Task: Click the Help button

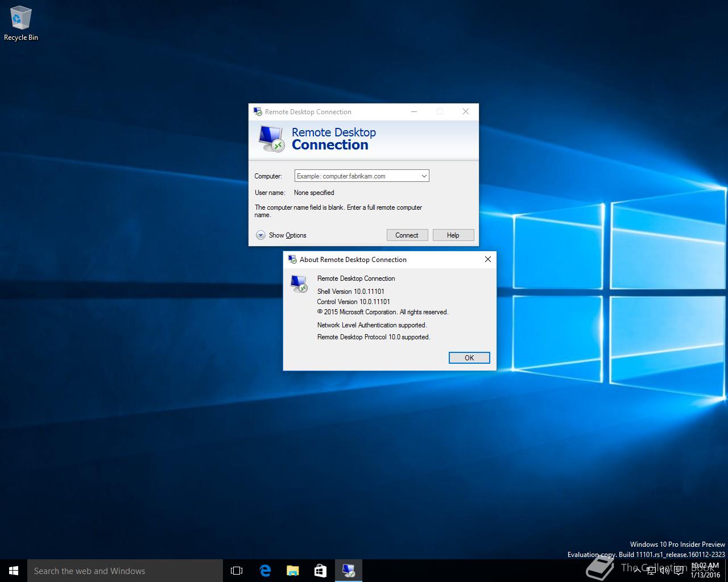Action: pos(453,235)
